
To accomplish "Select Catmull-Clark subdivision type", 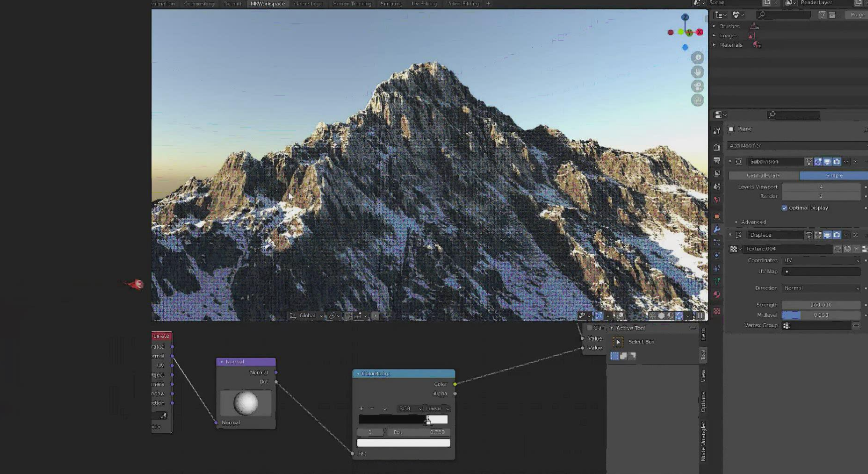I will point(764,176).
